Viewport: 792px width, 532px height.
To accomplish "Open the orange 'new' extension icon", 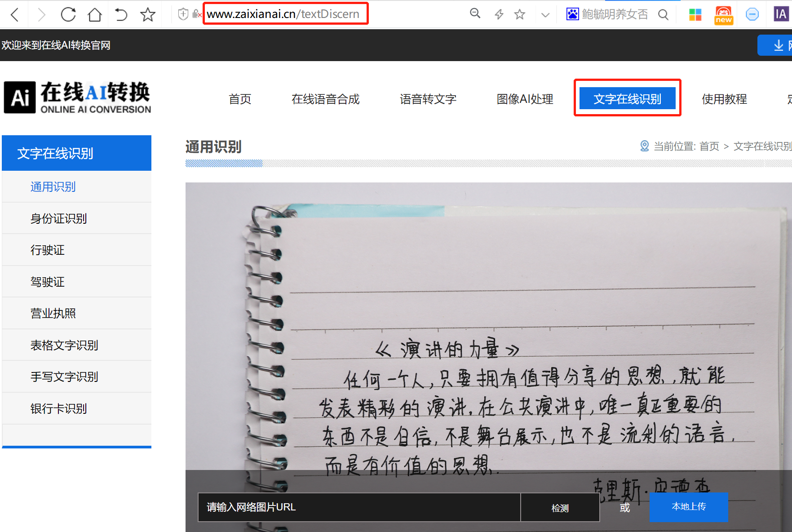I will click(723, 15).
